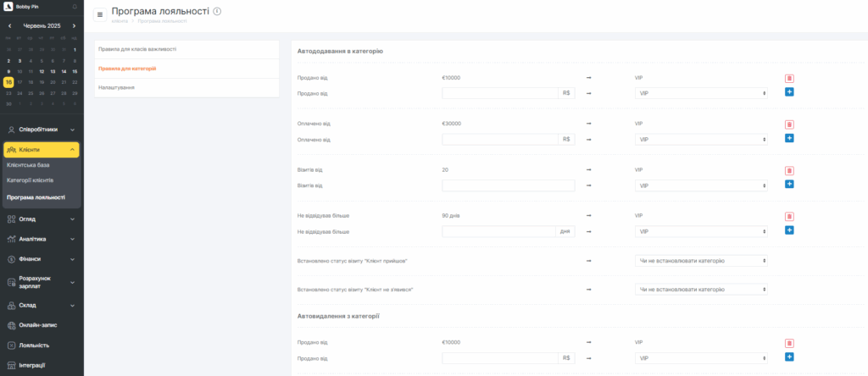Expand the Співробітники sidebar section
Viewport: 868px width, 376px height.
42,130
